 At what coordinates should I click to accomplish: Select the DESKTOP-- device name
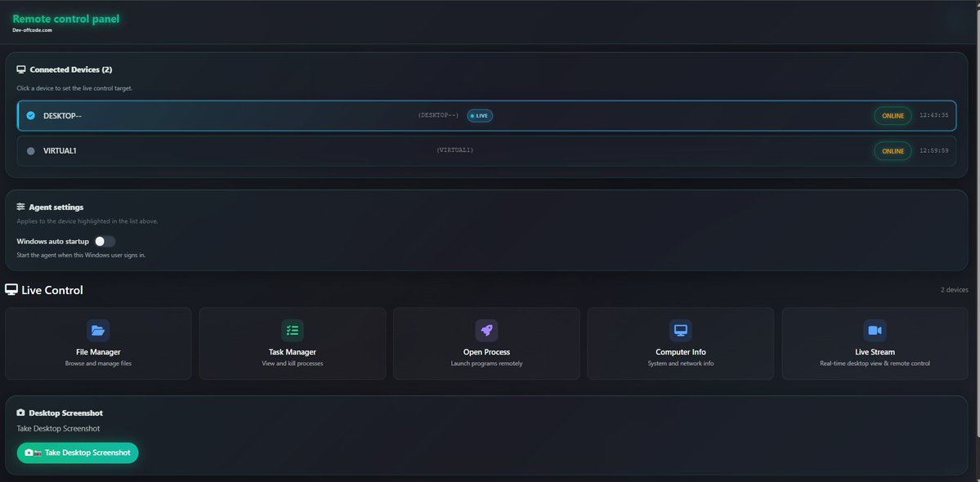62,115
